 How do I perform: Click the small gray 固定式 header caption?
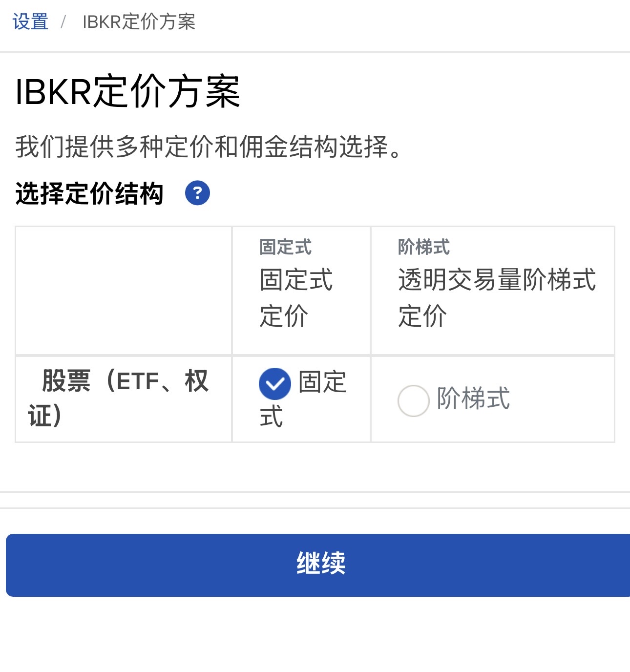[285, 247]
